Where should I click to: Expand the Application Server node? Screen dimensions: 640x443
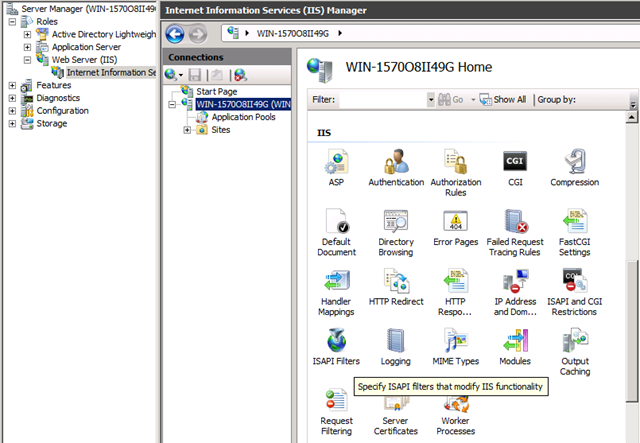[27, 47]
